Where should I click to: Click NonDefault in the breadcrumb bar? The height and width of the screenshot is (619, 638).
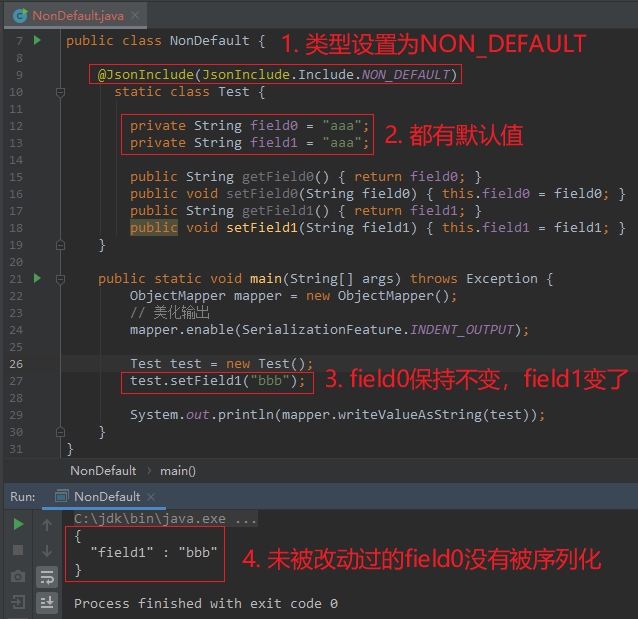pos(103,471)
